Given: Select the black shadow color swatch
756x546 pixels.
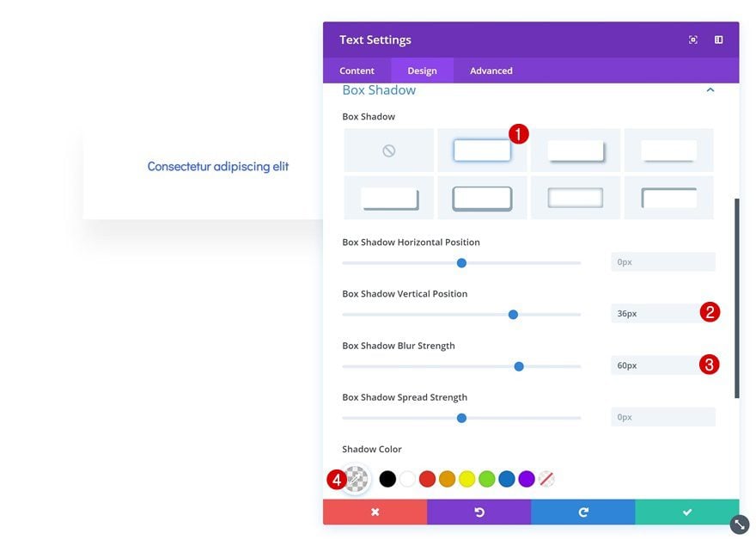Looking at the screenshot, I should (387, 479).
